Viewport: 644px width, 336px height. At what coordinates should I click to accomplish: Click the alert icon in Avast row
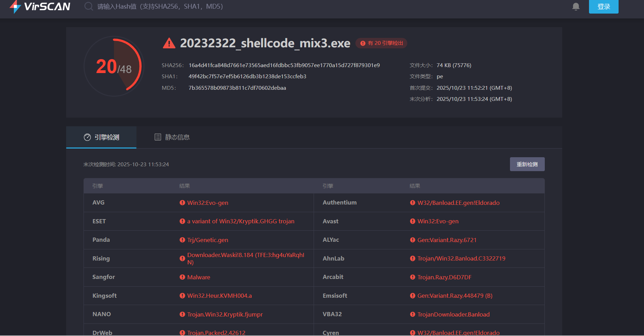pyautogui.click(x=413, y=221)
